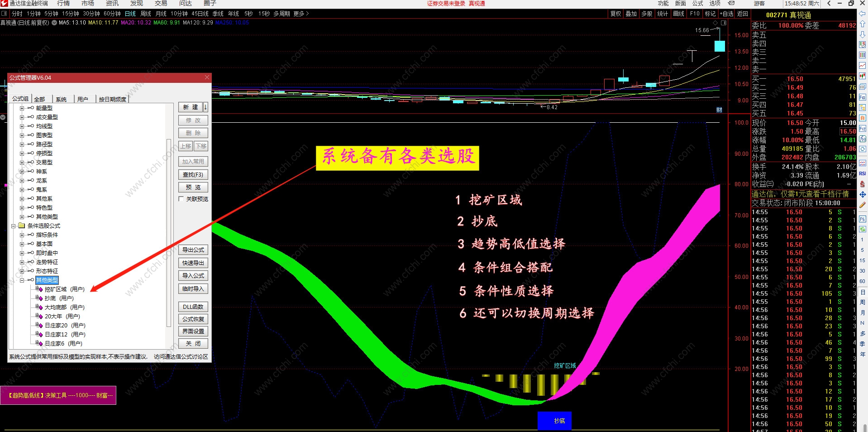Viewport: 868px width, 432px height.
Task: Open the 更多 periods dropdown
Action: [x=301, y=14]
